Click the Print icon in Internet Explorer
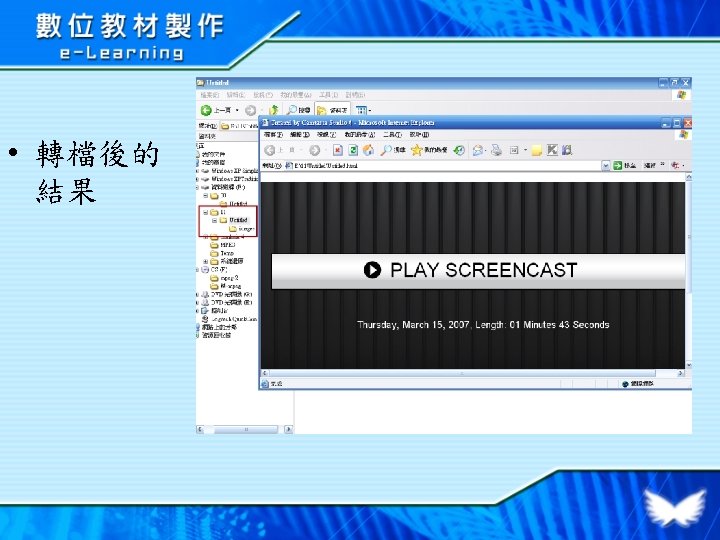 click(x=496, y=150)
